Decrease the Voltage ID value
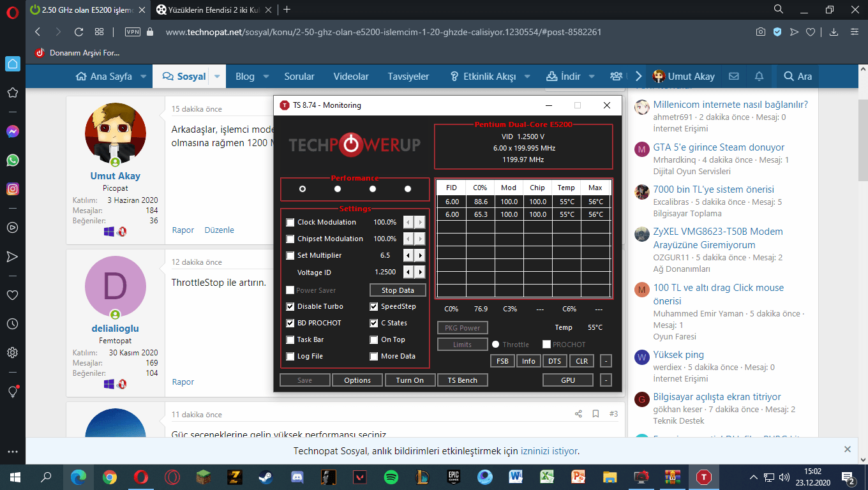868x490 pixels. pyautogui.click(x=408, y=272)
